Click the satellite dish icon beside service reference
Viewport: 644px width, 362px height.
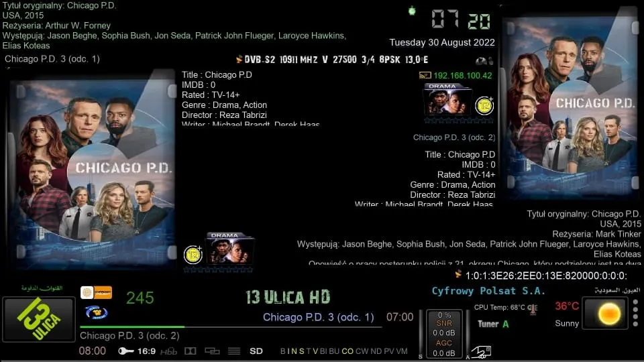point(458,274)
